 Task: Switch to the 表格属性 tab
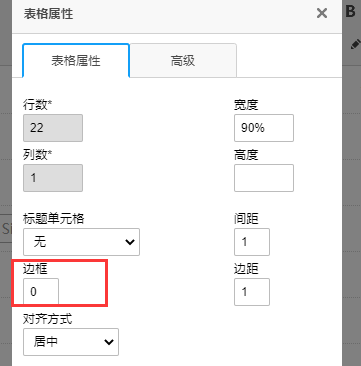(x=76, y=61)
